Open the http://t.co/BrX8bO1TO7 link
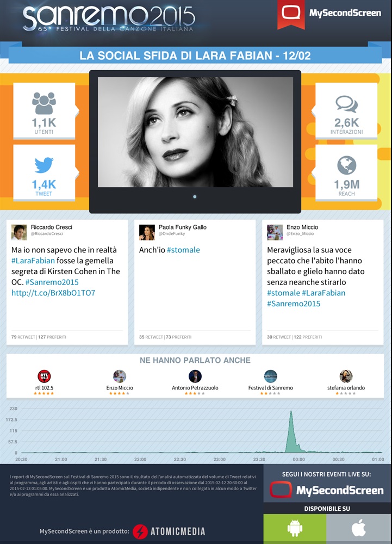 click(53, 293)
